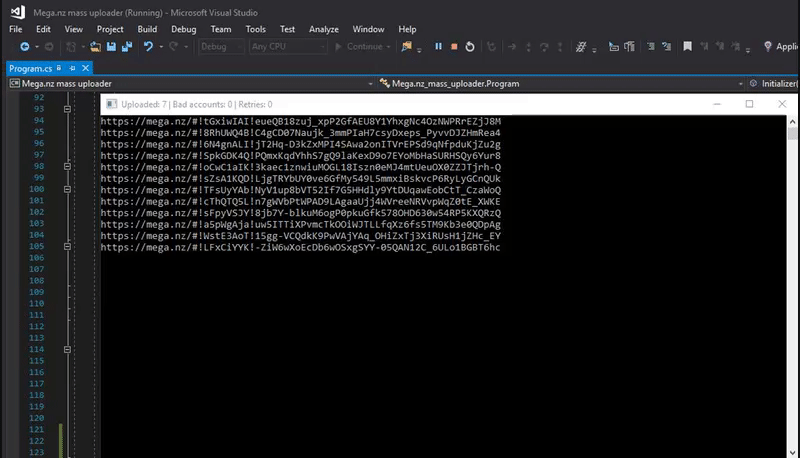Collapse code region at line 100
Viewport: 800px width, 458px height.
point(67,189)
